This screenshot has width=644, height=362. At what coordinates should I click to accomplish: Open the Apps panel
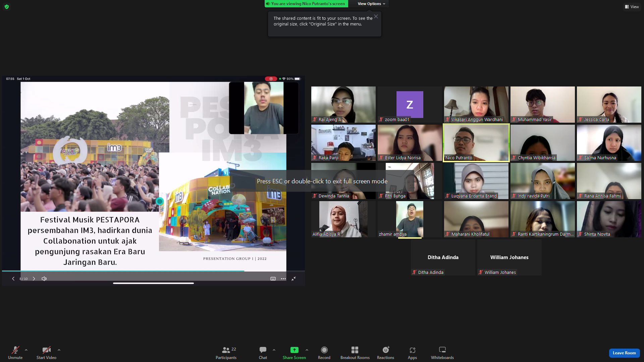click(x=412, y=353)
